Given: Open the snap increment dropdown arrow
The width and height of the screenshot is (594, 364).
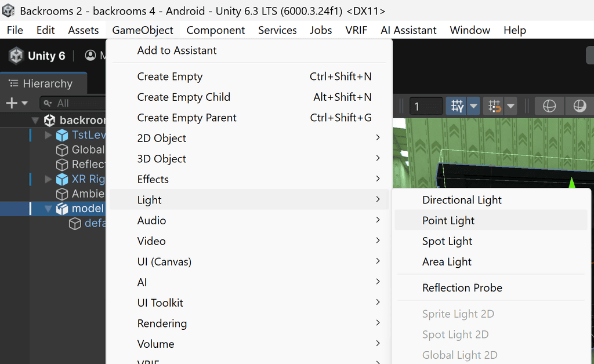Looking at the screenshot, I should [x=510, y=106].
